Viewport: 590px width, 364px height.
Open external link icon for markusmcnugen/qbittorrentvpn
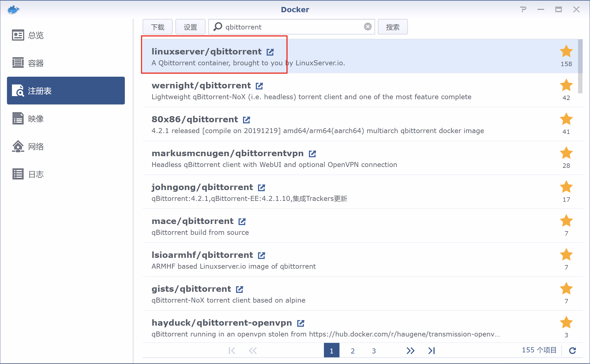[312, 154]
